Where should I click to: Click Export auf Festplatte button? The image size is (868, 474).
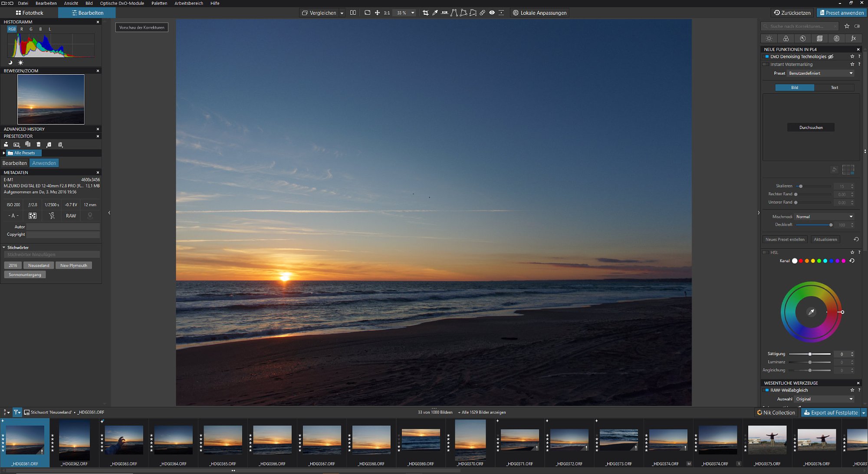point(831,413)
